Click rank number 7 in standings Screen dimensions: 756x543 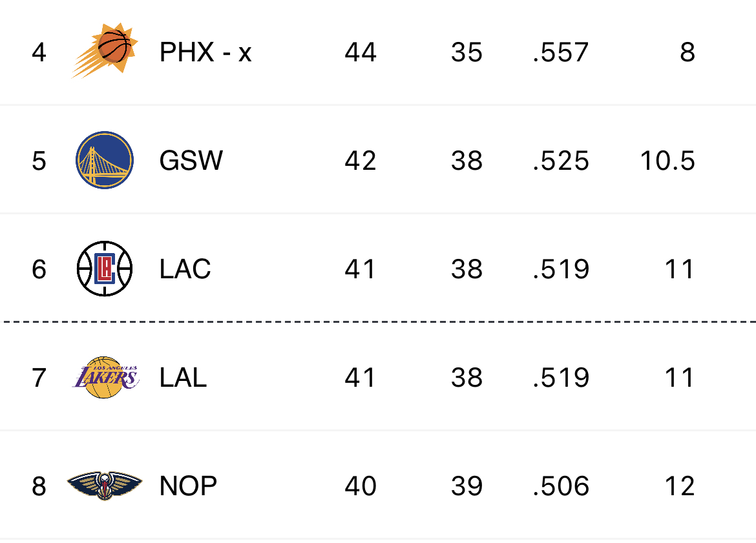(x=39, y=377)
